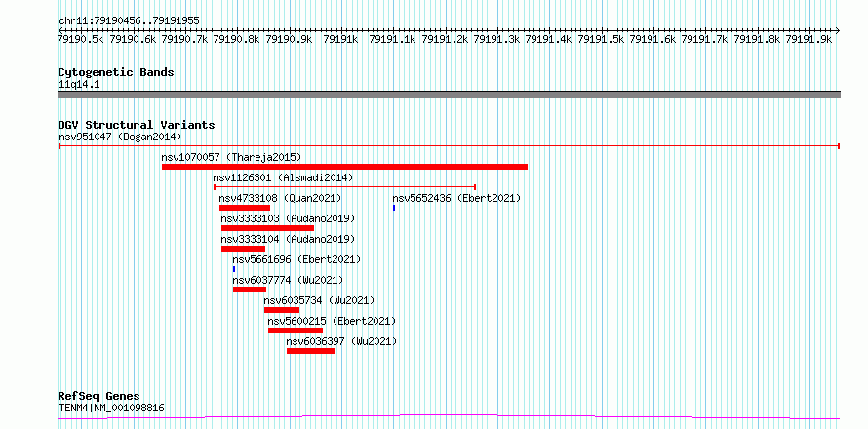
Task: Click the blue marker under nsv5652436
Action: pyautogui.click(x=394, y=208)
